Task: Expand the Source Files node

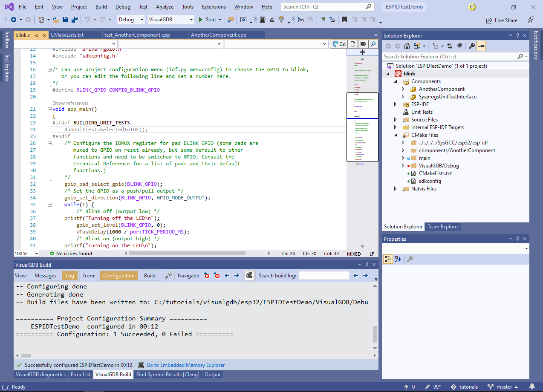Action: click(x=396, y=120)
